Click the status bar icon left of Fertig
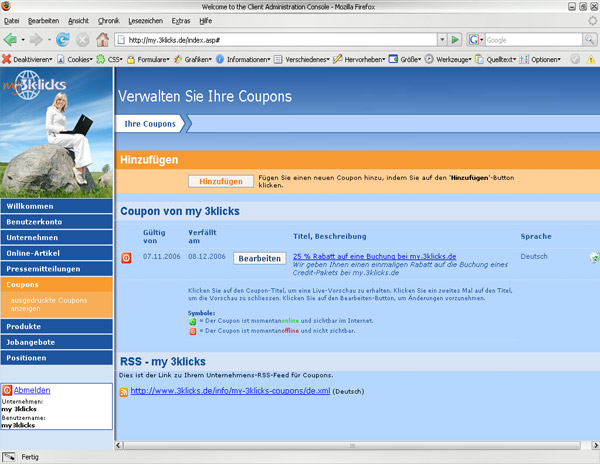 (x=9, y=457)
